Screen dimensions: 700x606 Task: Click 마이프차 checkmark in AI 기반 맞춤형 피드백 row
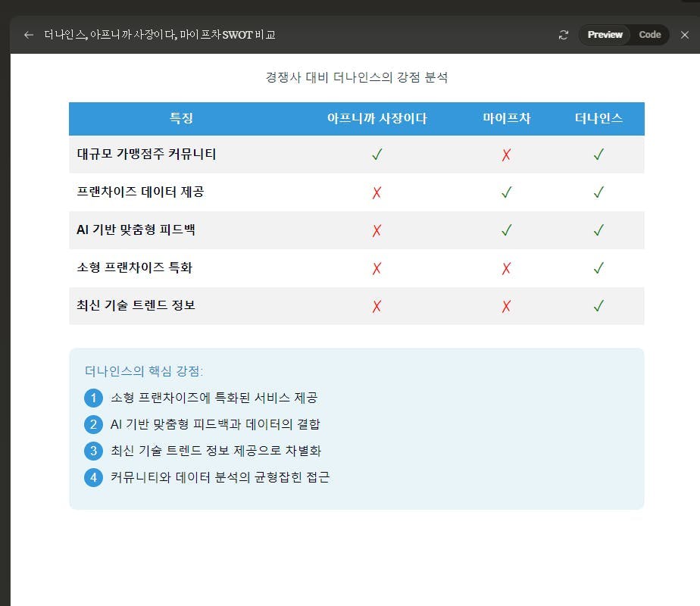tap(507, 230)
